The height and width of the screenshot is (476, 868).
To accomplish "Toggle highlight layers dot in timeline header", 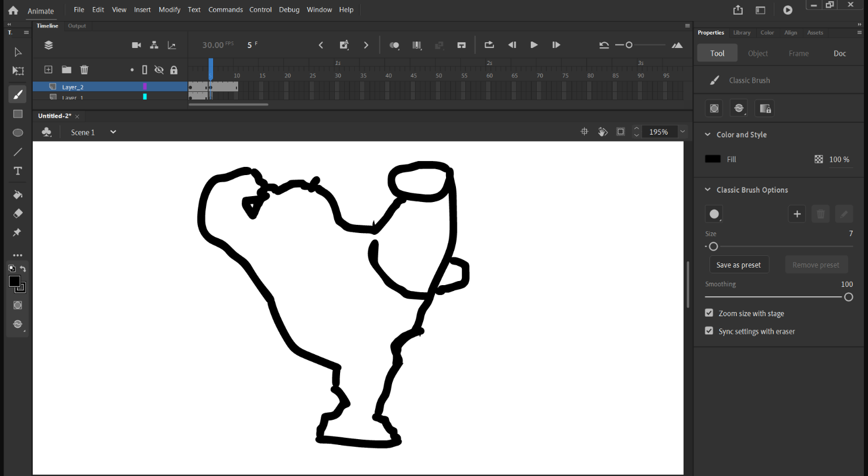I will click(132, 70).
